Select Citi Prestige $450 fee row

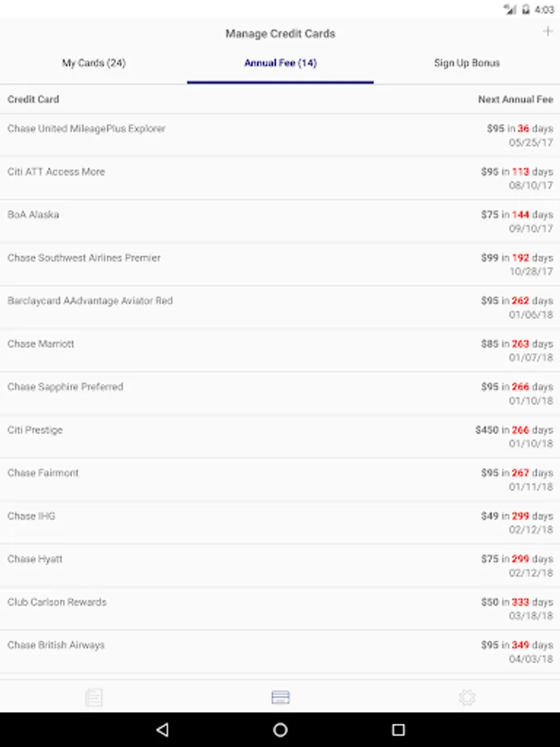pyautogui.click(x=280, y=437)
